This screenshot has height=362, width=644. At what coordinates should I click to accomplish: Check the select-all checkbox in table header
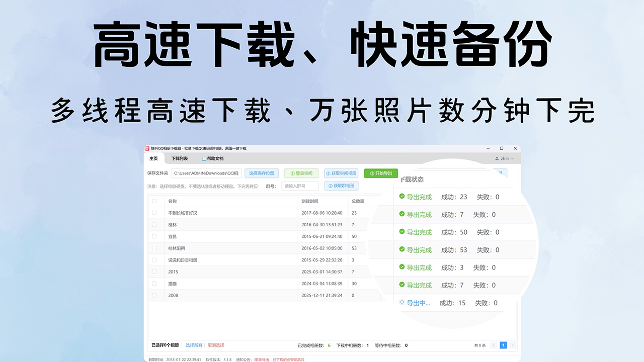[154, 201]
